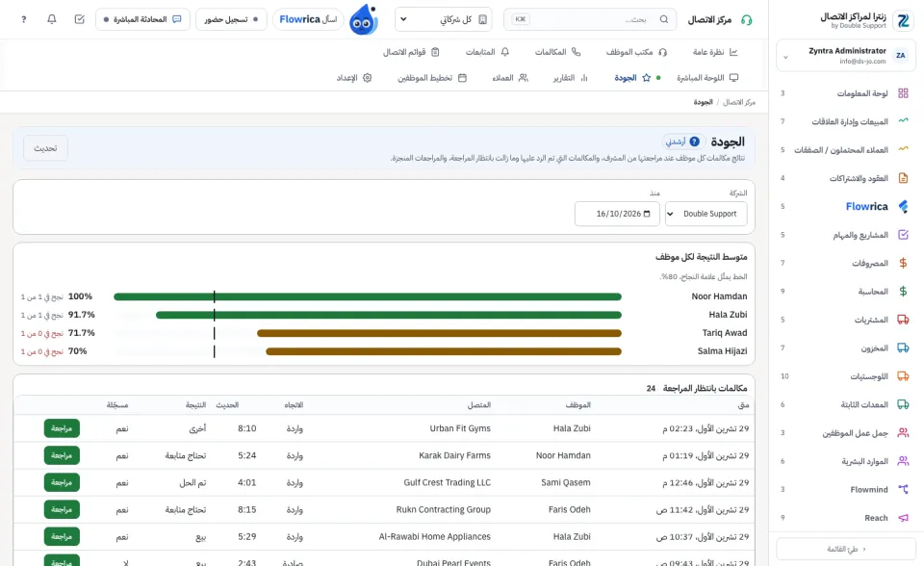Toggle the المحادثة المباشرة live chat
924x566 pixels.
coord(142,19)
